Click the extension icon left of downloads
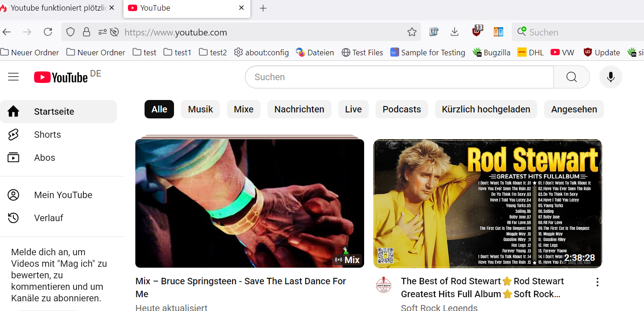Viewport: 644px width, 311px height. point(434,32)
